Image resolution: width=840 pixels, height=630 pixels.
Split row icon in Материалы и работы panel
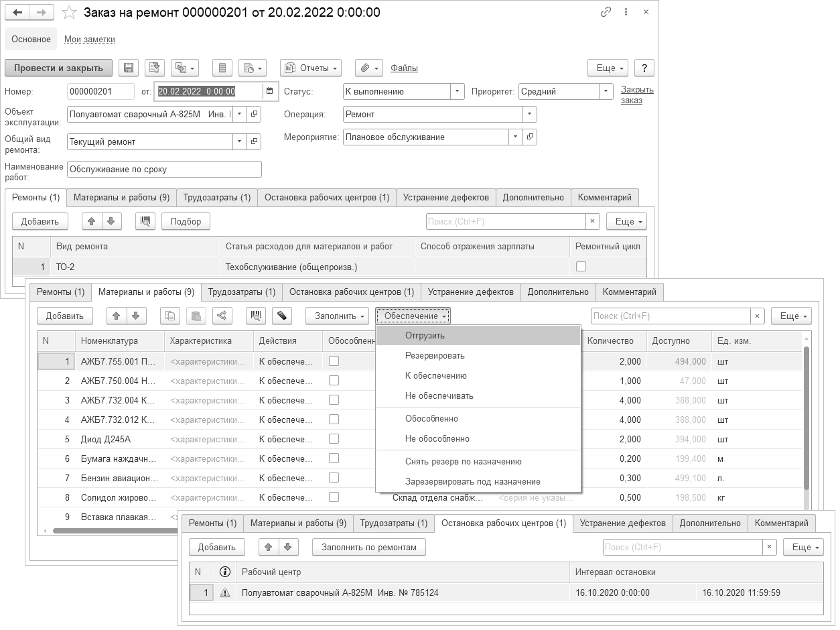point(222,316)
